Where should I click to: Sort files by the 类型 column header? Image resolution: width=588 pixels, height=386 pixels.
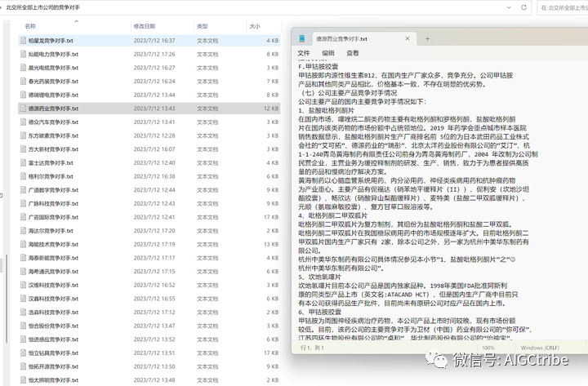tap(203, 26)
